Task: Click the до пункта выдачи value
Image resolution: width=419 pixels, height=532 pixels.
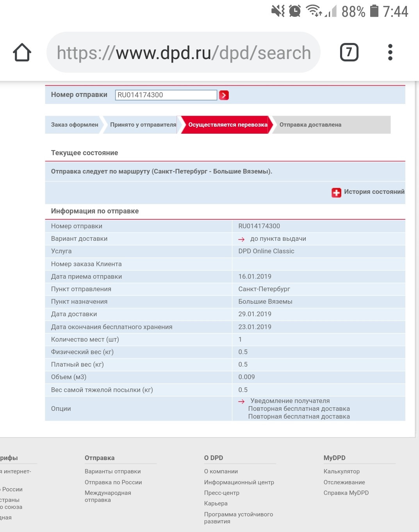Action: (x=278, y=239)
